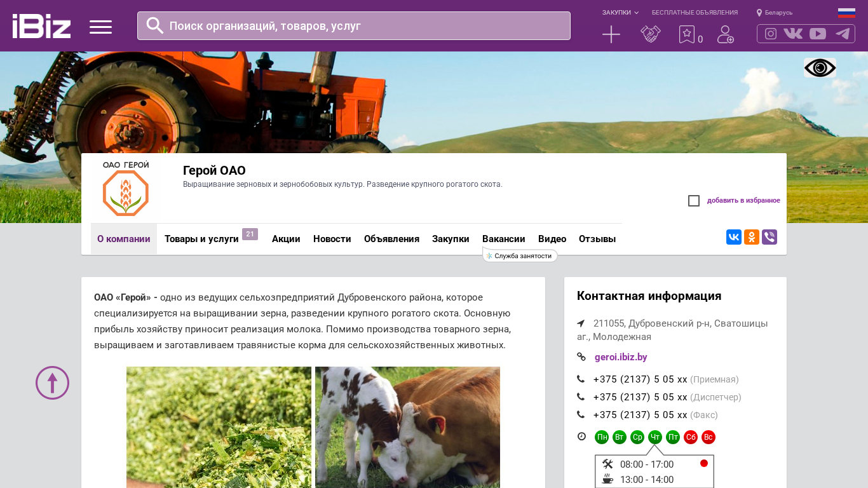Switch to the «Акции» tab
Image resolution: width=868 pixels, height=488 pixels.
pos(286,239)
